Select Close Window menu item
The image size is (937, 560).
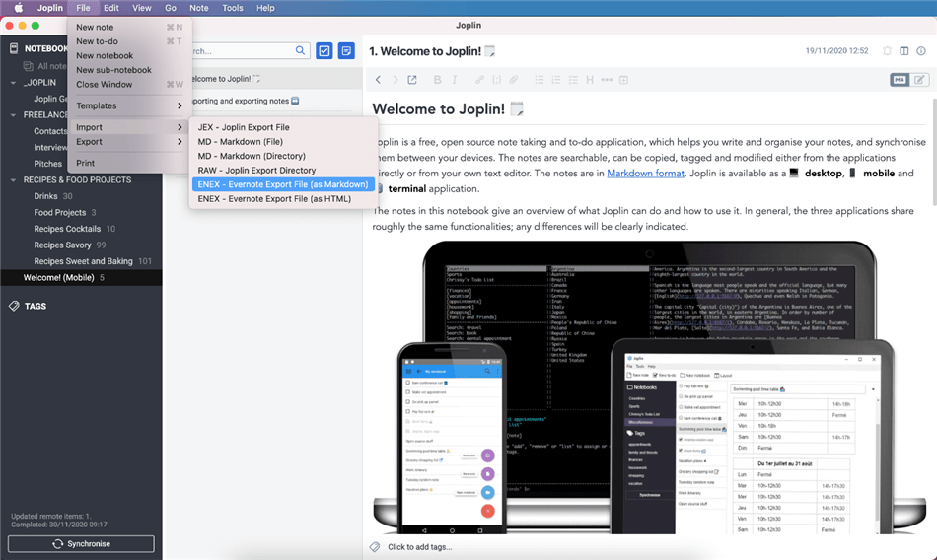pos(129,84)
